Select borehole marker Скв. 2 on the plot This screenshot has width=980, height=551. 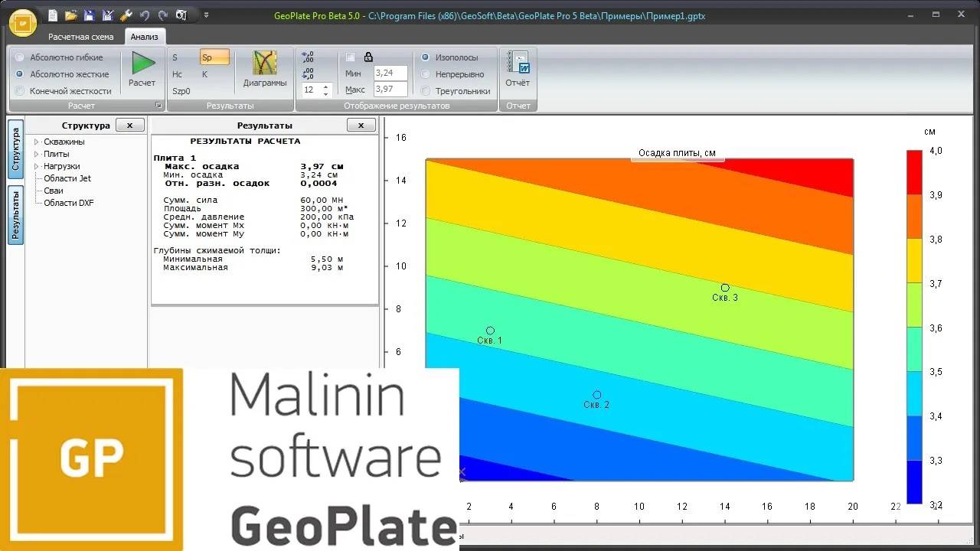pyautogui.click(x=597, y=395)
